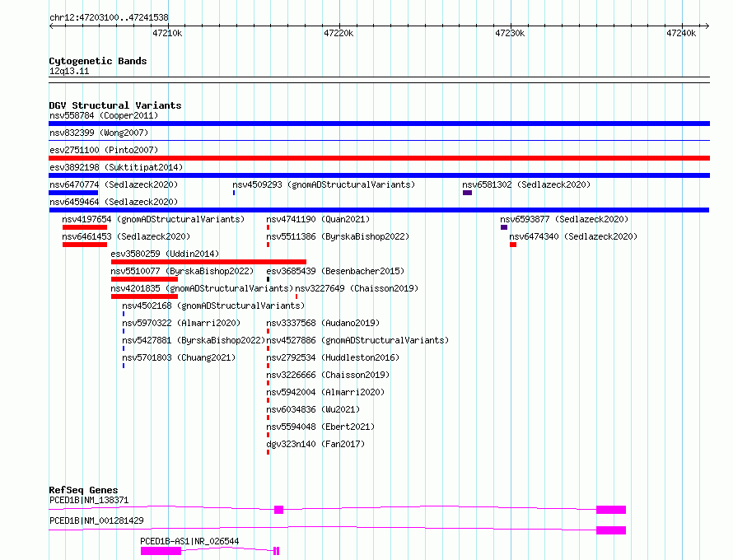Click the RefSeq Genes track title
The image size is (733, 560).
(x=83, y=490)
